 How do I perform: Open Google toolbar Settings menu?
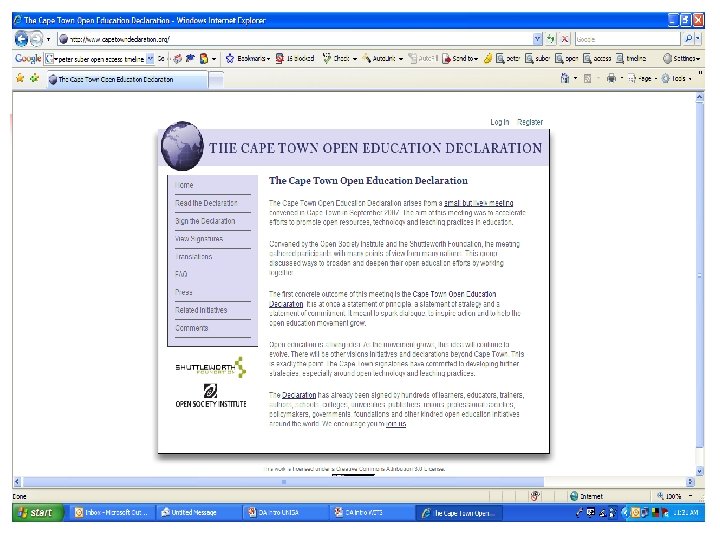pyautogui.click(x=681, y=58)
